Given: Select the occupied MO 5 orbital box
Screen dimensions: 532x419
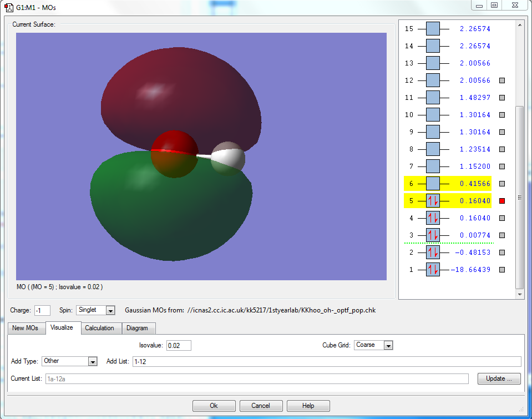Looking at the screenshot, I should coord(433,201).
